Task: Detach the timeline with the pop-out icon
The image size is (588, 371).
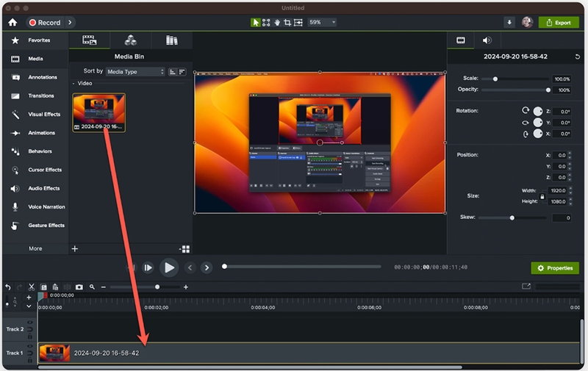Action: pos(526,287)
